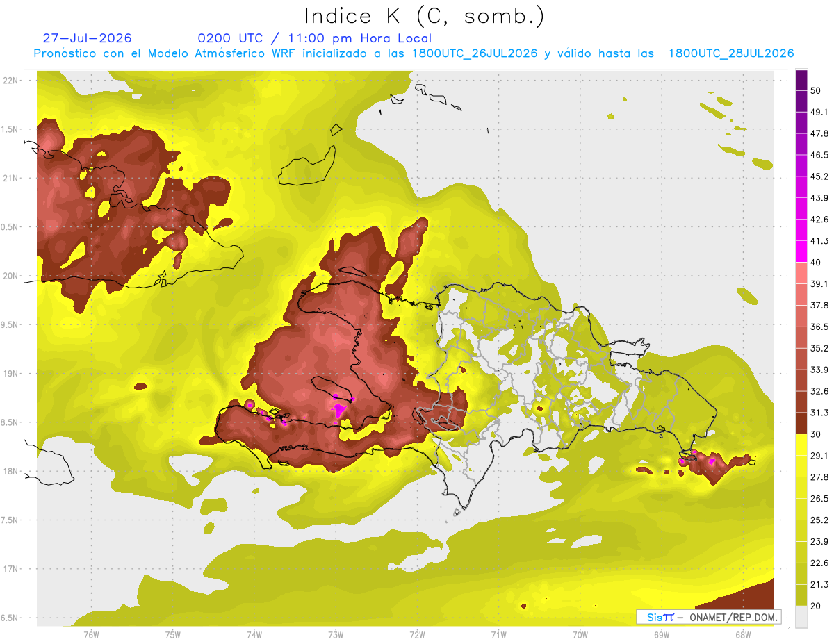Click the "1800UTC_28JUL2026" valid-until time

(x=731, y=53)
